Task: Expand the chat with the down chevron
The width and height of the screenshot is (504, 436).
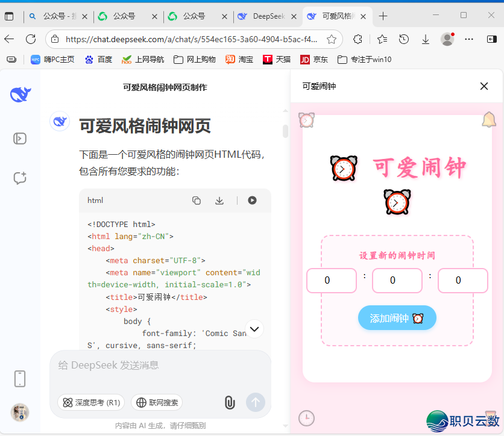Action: point(254,329)
